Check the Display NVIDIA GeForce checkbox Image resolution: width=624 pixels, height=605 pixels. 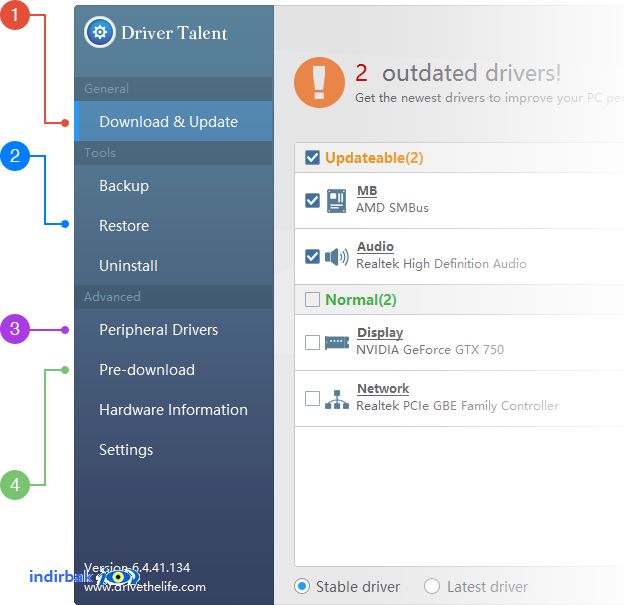pyautogui.click(x=312, y=342)
